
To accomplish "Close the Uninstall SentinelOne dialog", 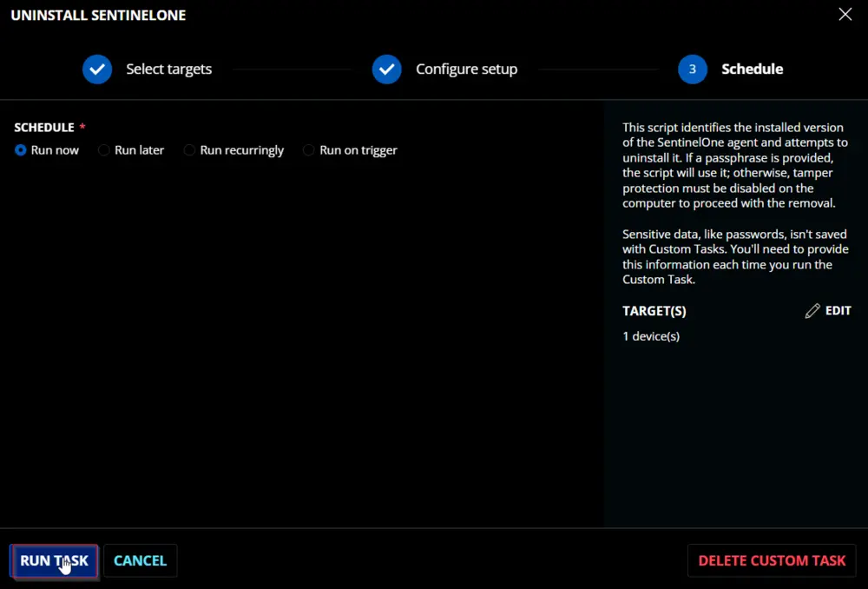I will pyautogui.click(x=845, y=15).
